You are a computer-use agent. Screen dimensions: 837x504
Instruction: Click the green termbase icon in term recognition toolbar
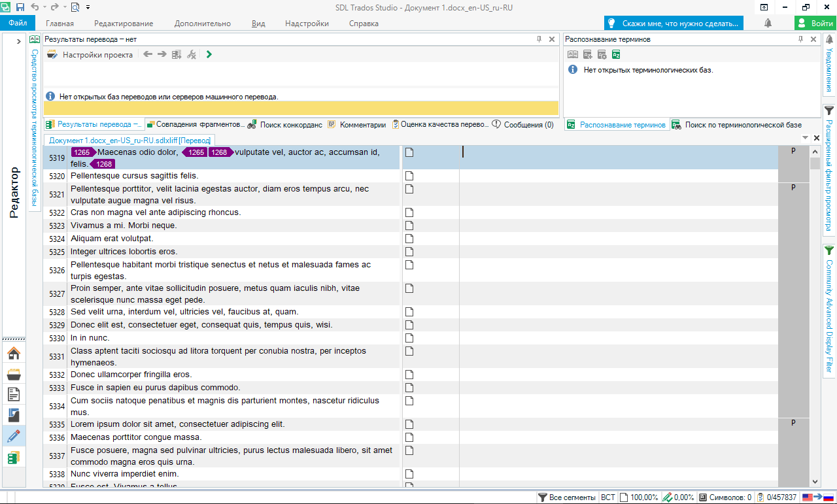click(616, 55)
